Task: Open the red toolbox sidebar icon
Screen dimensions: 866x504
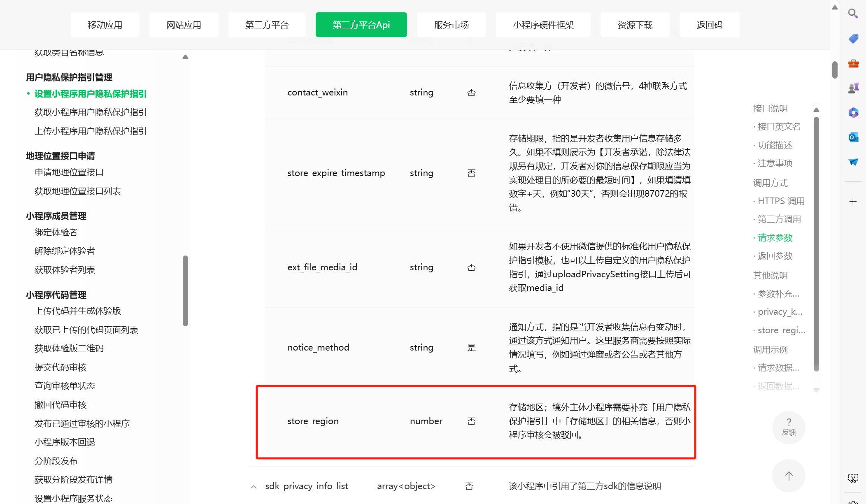Action: pos(853,63)
